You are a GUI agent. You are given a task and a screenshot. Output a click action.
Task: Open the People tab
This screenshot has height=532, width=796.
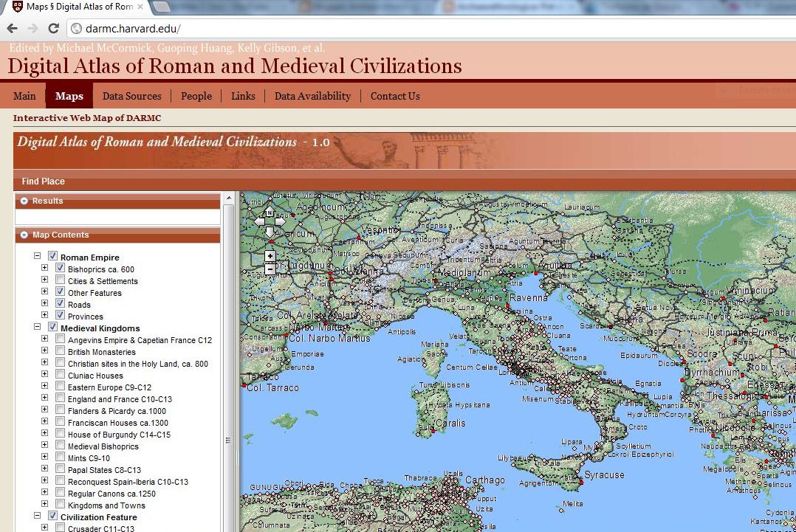[196, 96]
